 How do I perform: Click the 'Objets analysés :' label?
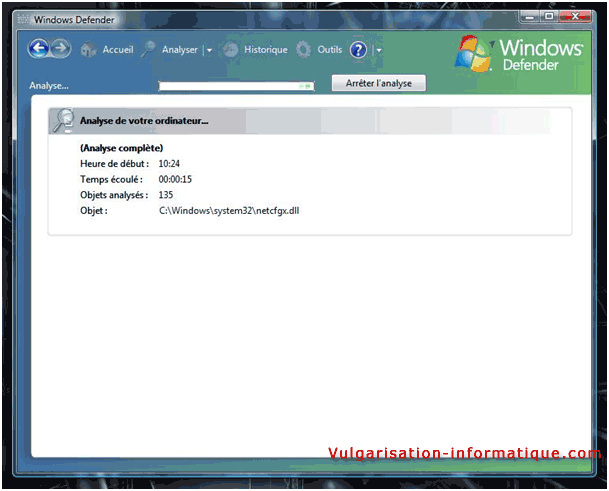click(114, 195)
